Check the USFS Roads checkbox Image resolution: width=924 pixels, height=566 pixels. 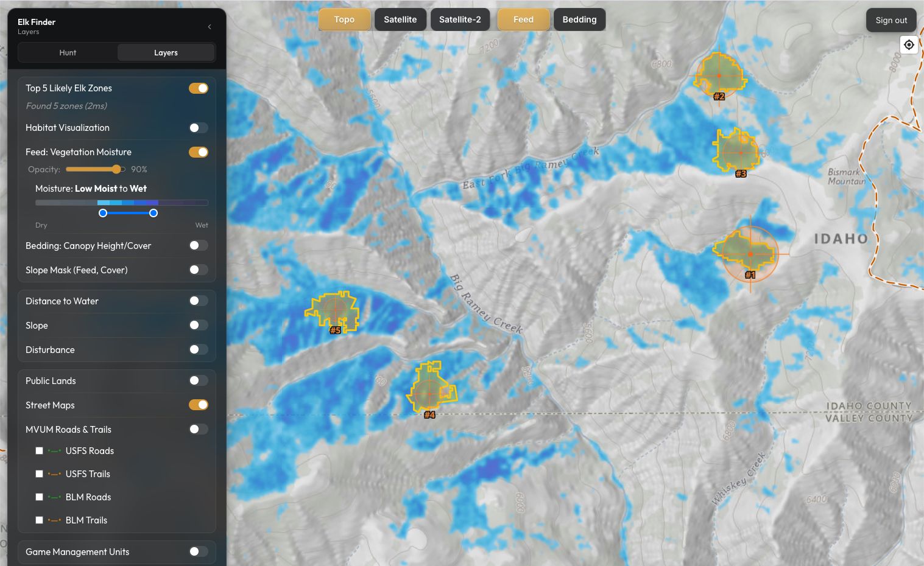point(40,451)
